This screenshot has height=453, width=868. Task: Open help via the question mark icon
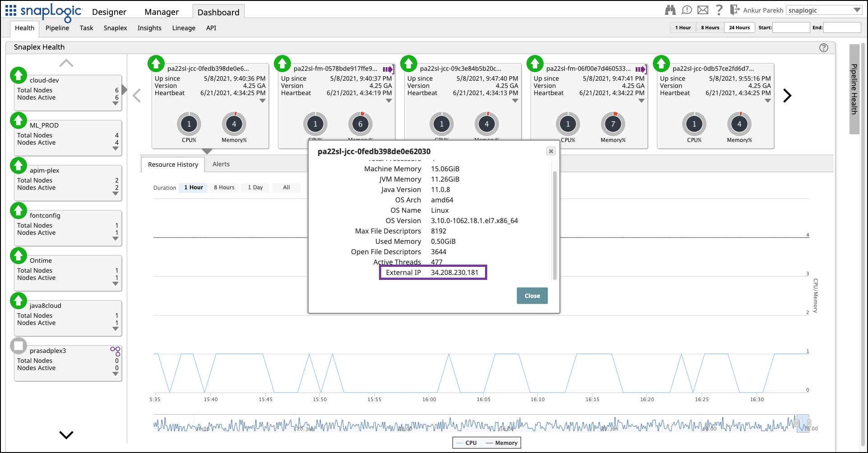coord(719,9)
